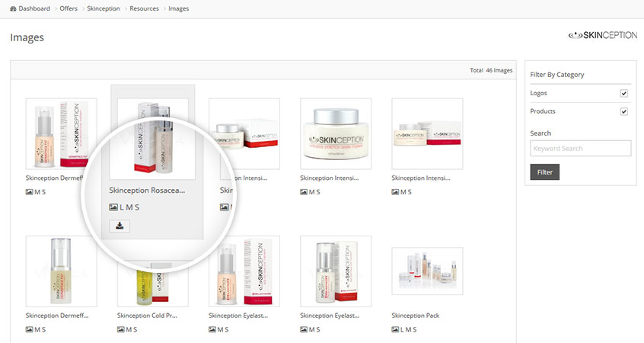
Task: Go to Dashboard in breadcrumb
Action: pyautogui.click(x=34, y=8)
